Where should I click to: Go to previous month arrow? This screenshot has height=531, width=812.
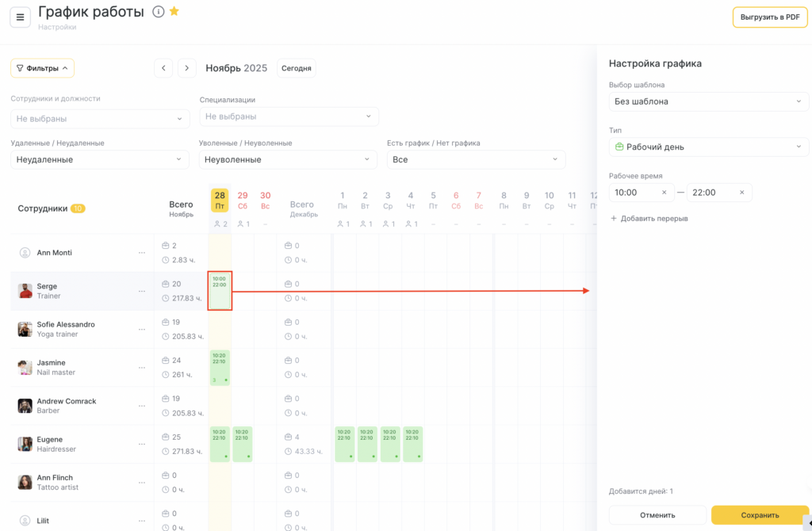(163, 68)
